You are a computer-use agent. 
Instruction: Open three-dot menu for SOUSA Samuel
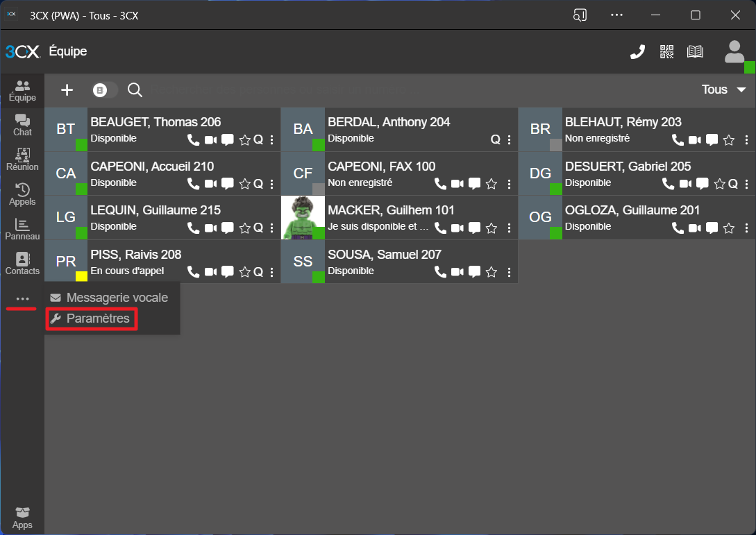(509, 272)
